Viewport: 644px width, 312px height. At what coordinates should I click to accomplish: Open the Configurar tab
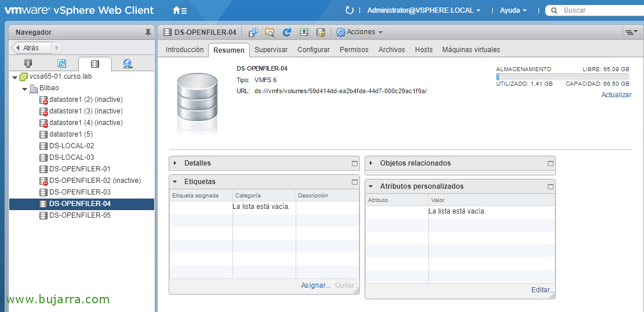click(x=314, y=50)
